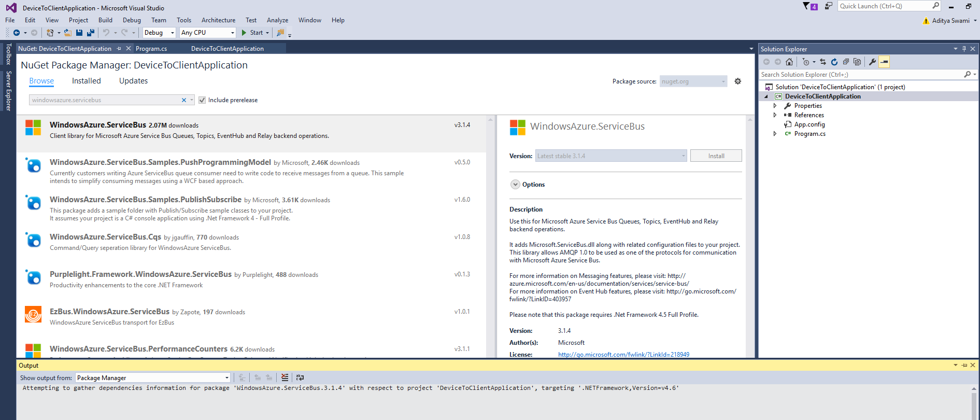Toggle Preview Selected Items in Solution Explorer
This screenshot has height=420, width=980.
click(884, 62)
